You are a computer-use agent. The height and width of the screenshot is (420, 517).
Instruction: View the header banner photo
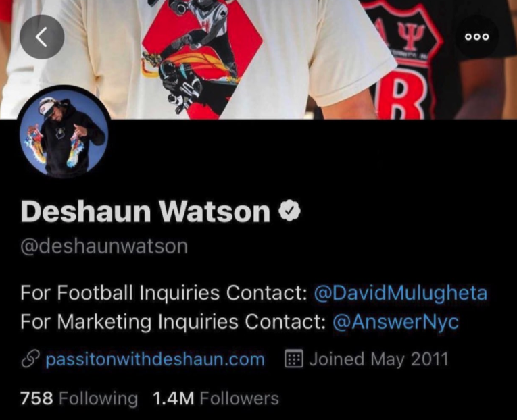[258, 59]
